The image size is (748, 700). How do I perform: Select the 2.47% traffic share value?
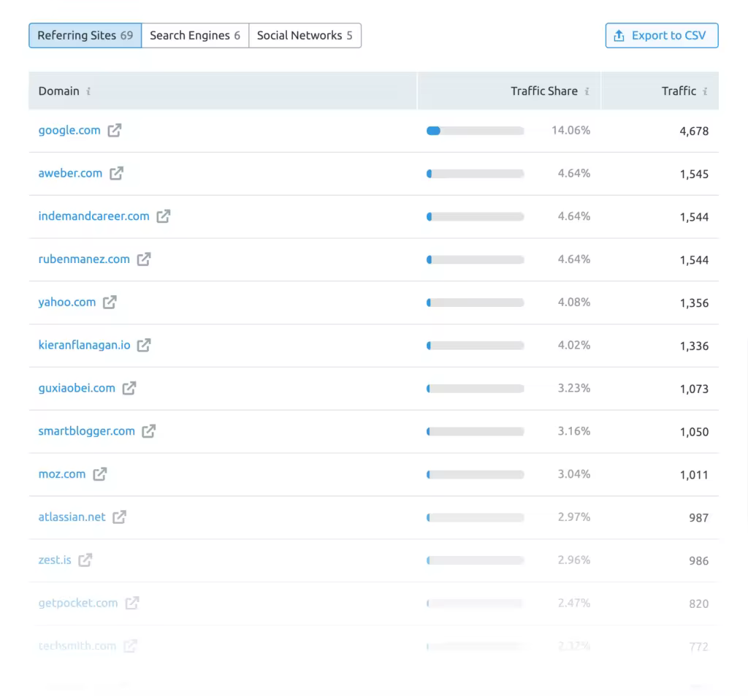click(574, 603)
